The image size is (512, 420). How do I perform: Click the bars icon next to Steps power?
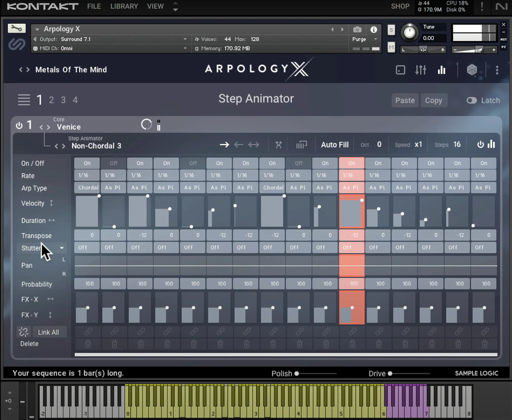[491, 144]
